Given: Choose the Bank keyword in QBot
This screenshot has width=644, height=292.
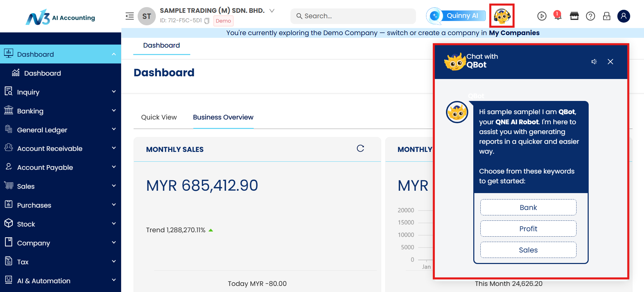Looking at the screenshot, I should (528, 207).
